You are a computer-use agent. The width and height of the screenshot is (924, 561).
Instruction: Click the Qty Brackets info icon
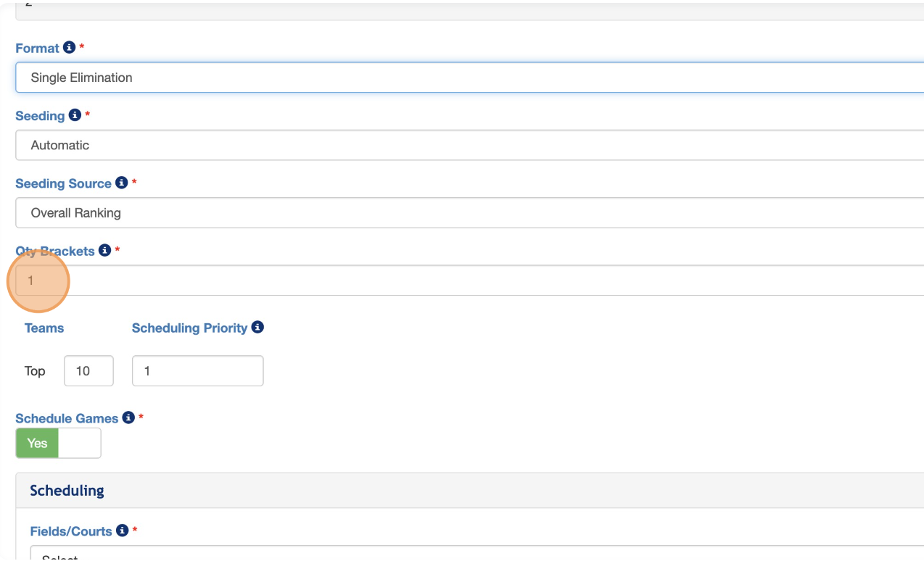coord(104,250)
